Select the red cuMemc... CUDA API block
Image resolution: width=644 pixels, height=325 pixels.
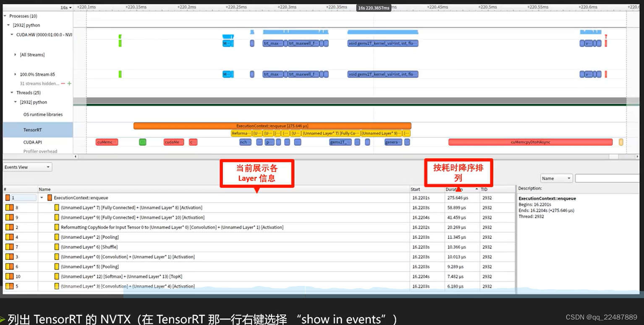[x=107, y=142]
